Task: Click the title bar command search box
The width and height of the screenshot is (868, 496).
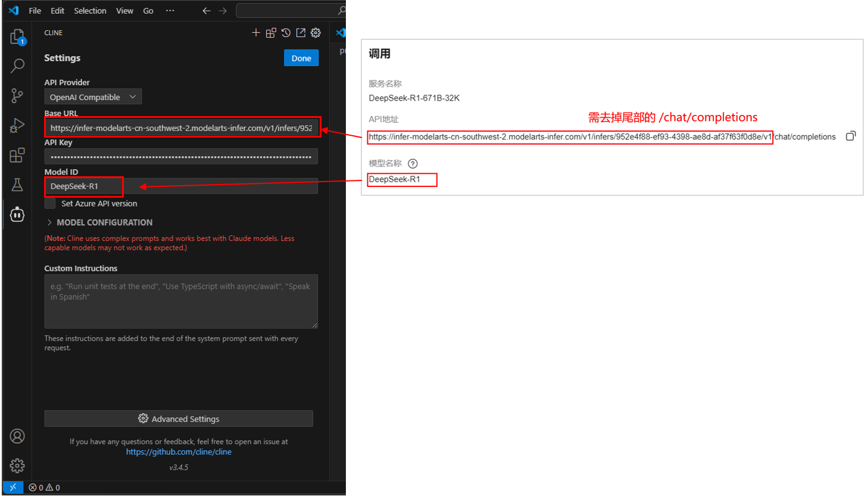Action: click(x=291, y=11)
